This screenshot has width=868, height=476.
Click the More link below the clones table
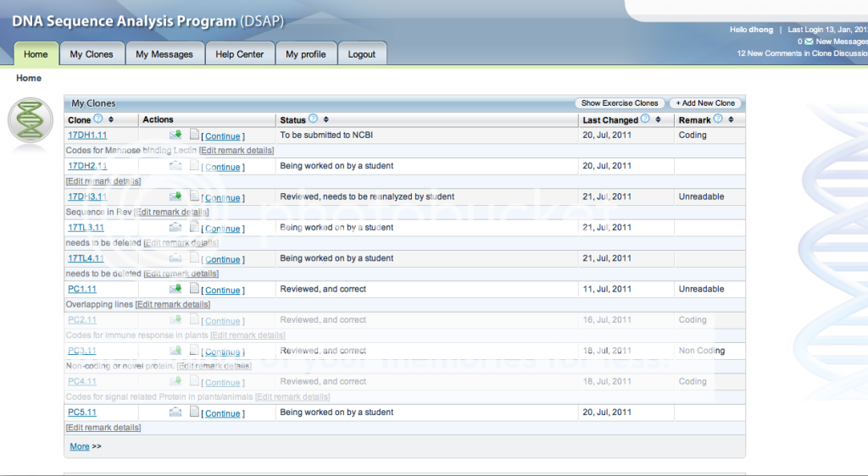80,446
